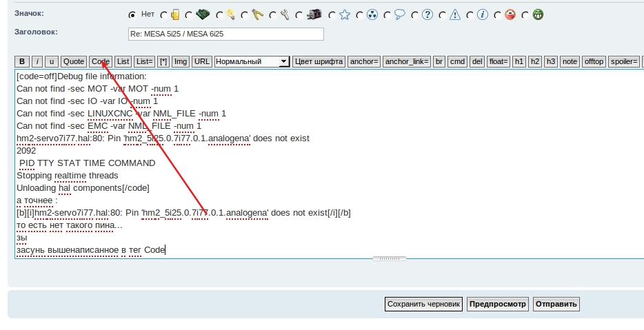Insert an image with Img button
Viewport: 644px width, 330px height.
(180, 61)
